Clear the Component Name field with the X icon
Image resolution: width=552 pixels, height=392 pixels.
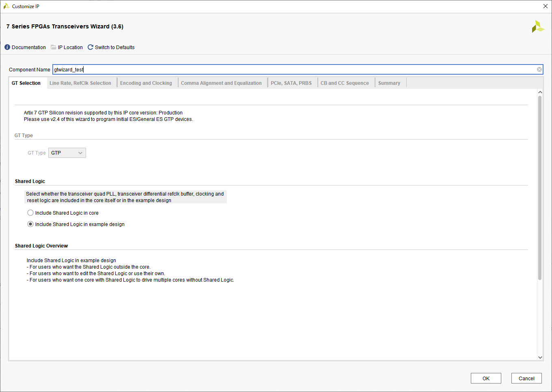pyautogui.click(x=539, y=69)
